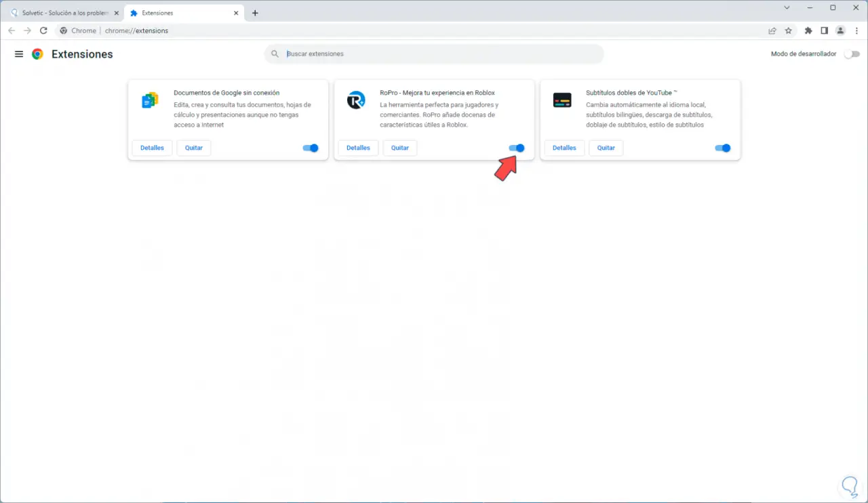Disable the RoPro extension toggle

[517, 148]
